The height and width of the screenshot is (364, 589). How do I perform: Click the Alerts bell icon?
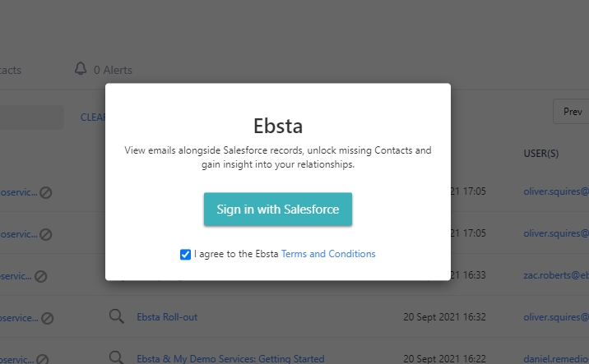(81, 69)
